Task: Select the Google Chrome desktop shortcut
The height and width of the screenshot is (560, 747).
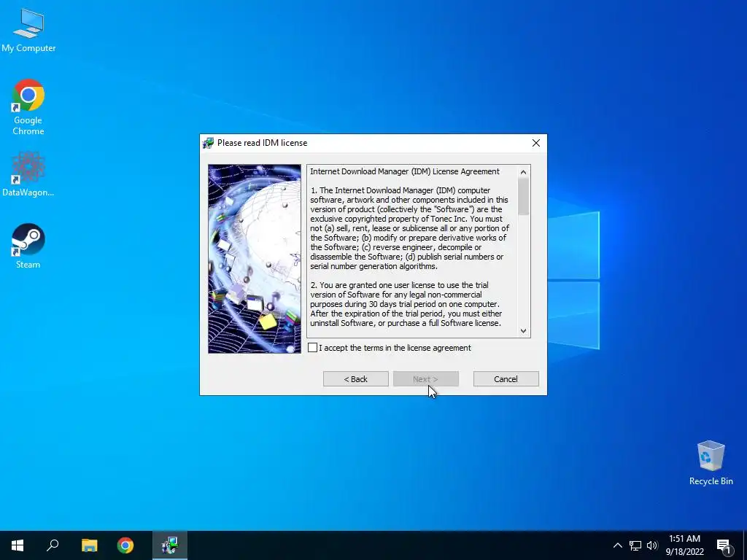Action: 28,107
